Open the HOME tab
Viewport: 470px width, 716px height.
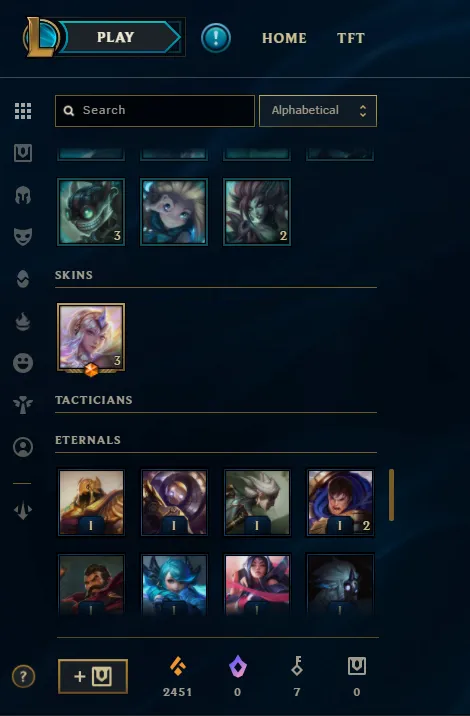(x=284, y=38)
